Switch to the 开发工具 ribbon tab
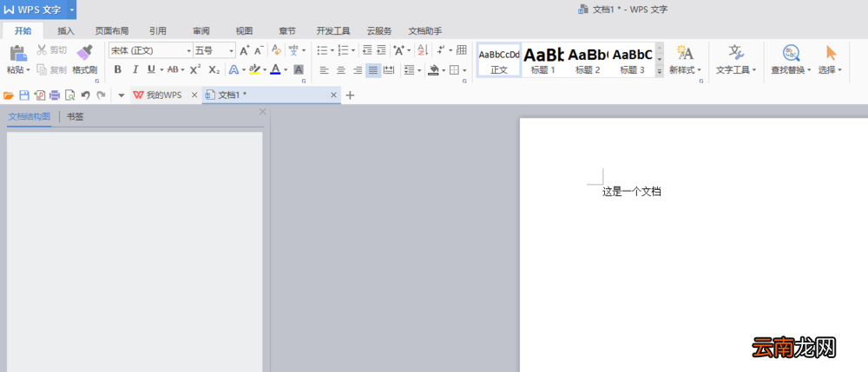 pos(333,31)
